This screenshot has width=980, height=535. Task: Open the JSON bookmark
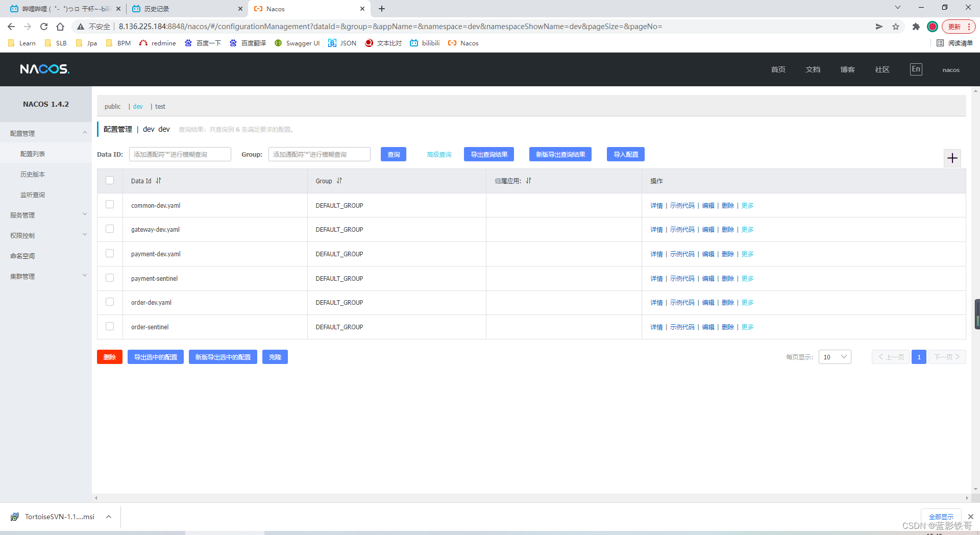[x=342, y=43]
